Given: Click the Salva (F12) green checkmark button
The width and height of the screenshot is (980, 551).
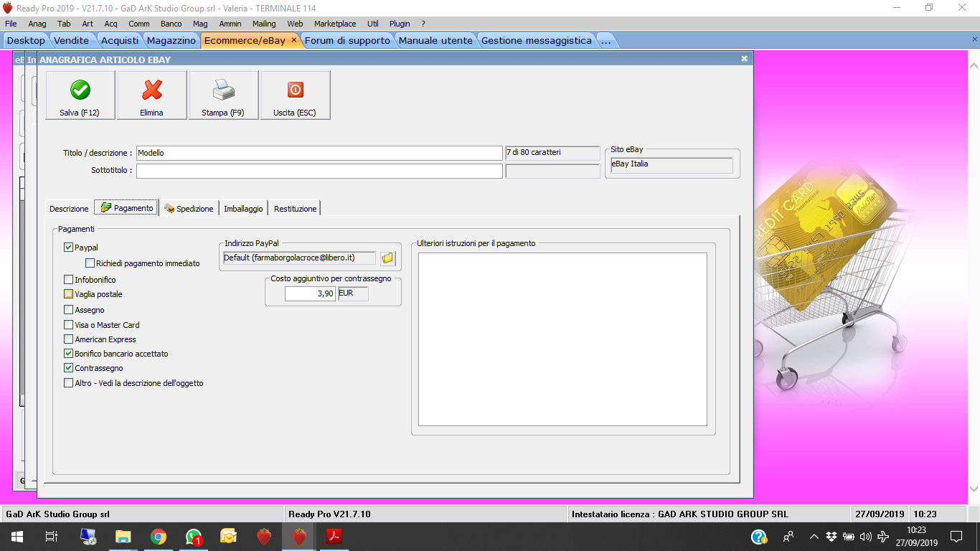Looking at the screenshot, I should 80,95.
